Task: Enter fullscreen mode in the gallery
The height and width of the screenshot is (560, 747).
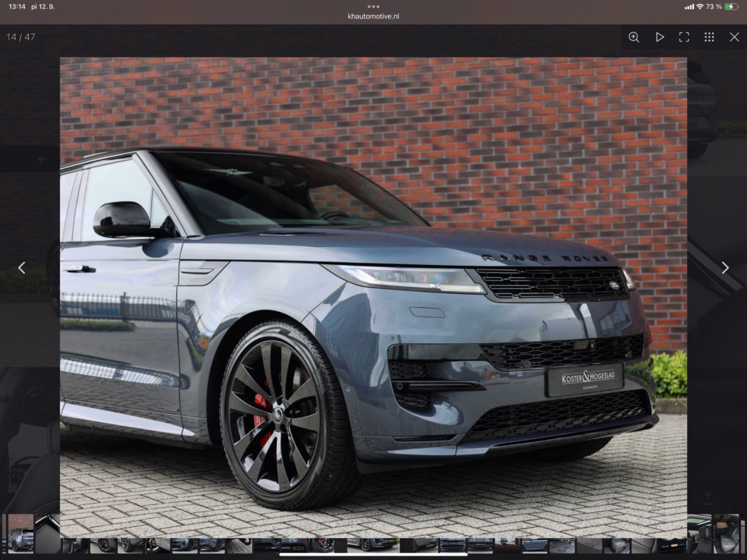Action: 684,37
